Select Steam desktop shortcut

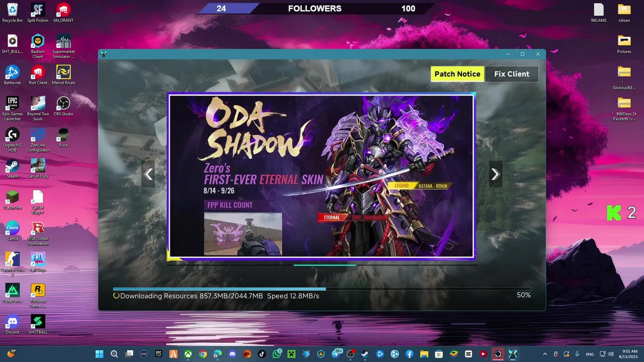coord(12,168)
